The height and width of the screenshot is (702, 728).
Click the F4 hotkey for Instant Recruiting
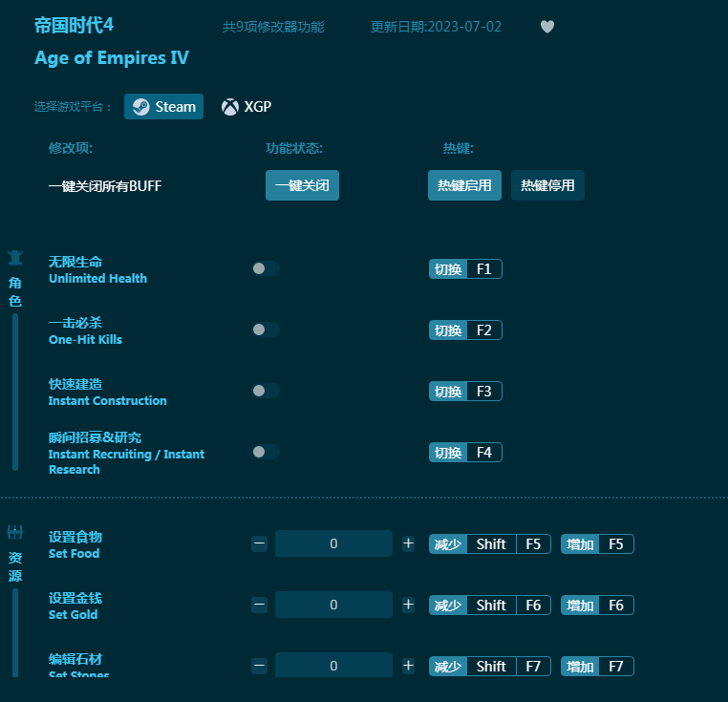(465, 452)
